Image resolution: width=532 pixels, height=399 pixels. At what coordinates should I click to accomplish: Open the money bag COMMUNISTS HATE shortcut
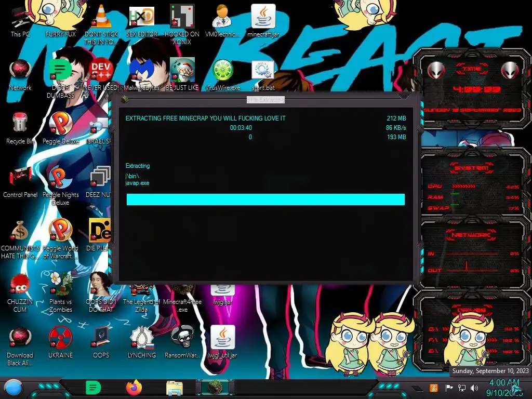click(x=20, y=239)
